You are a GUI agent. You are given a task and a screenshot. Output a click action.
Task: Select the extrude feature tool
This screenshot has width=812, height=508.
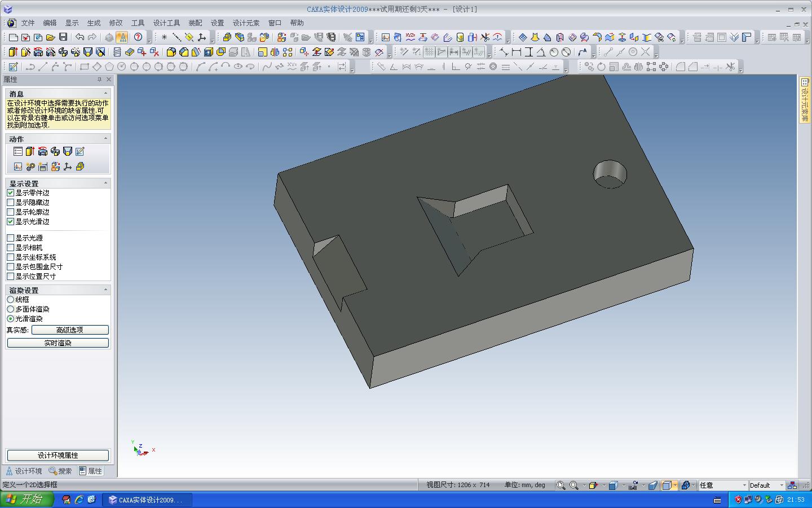14,52
